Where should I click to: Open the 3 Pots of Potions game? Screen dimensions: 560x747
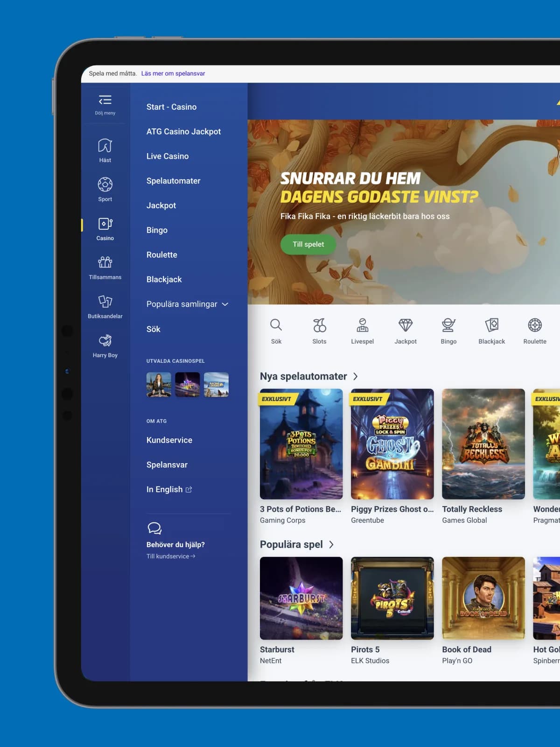point(301,444)
